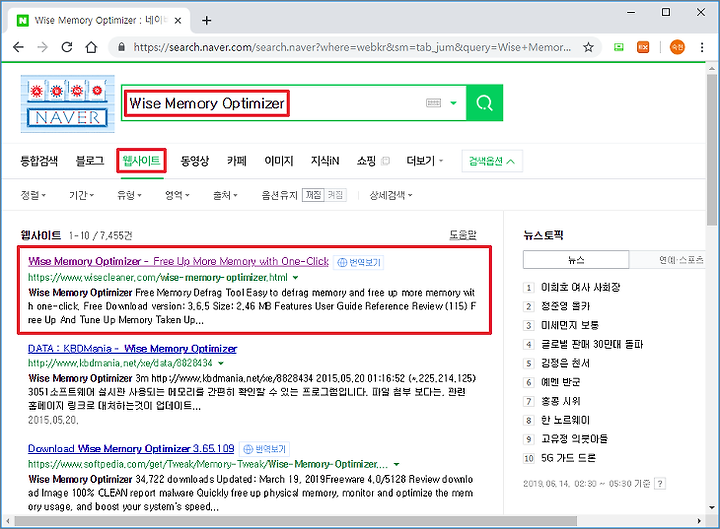Reload the current page

(67, 47)
